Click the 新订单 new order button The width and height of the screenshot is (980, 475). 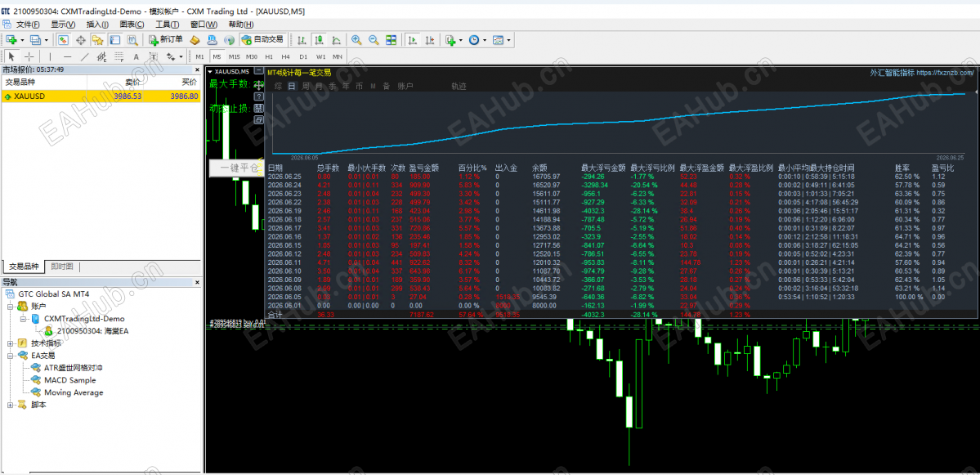pyautogui.click(x=166, y=40)
